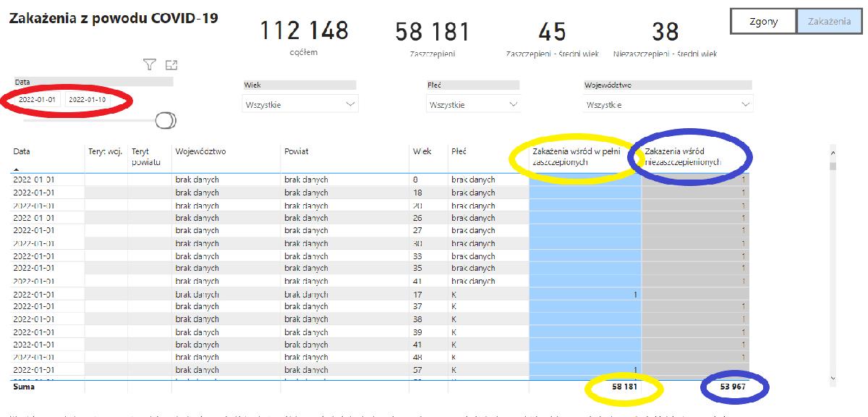Click the Wiek column header in table

click(x=422, y=151)
